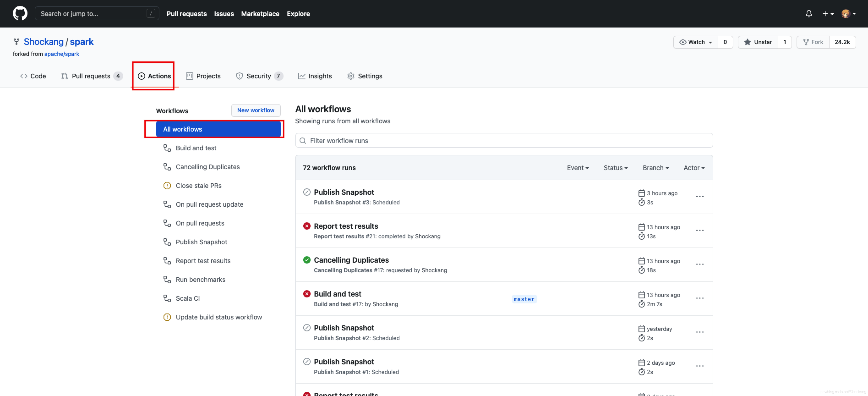The image size is (868, 396).
Task: Click warning icon beside Close stale PRs
Action: click(x=167, y=186)
